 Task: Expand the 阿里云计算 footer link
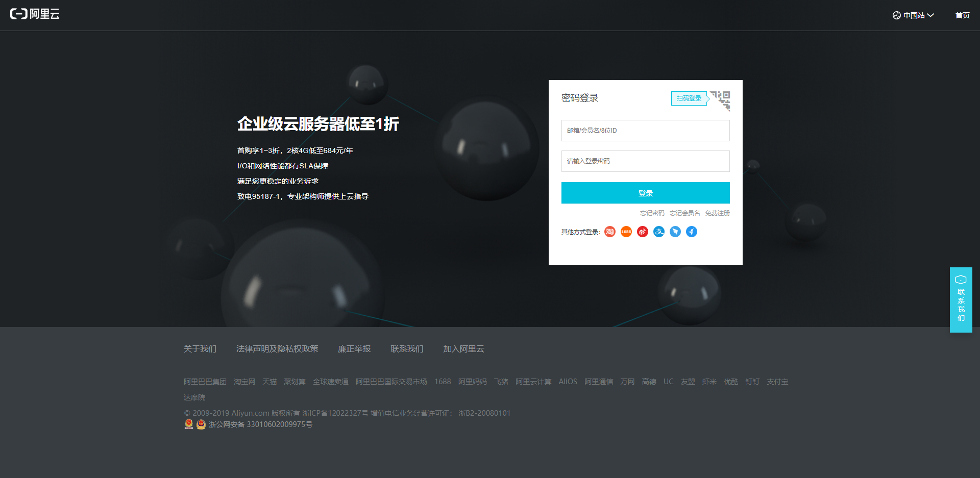533,381
